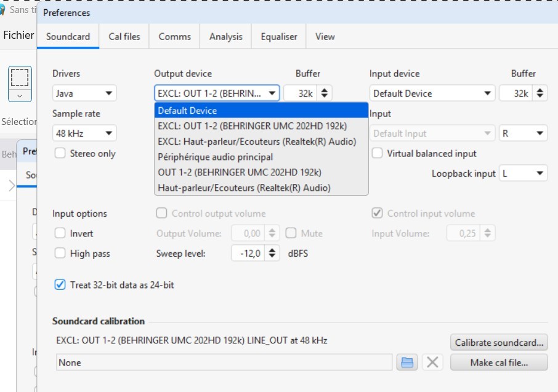
Task: Open the Drivers dropdown showing Java
Action: point(84,94)
